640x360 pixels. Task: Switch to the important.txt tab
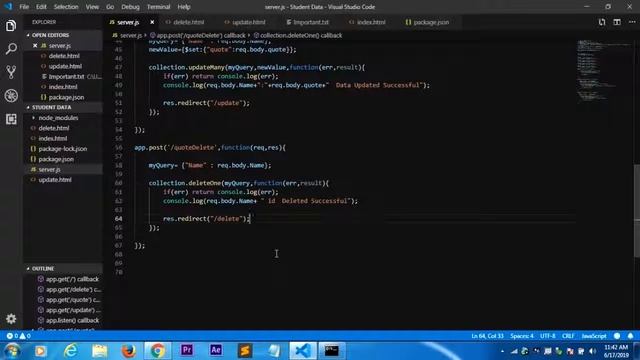[x=311, y=22]
